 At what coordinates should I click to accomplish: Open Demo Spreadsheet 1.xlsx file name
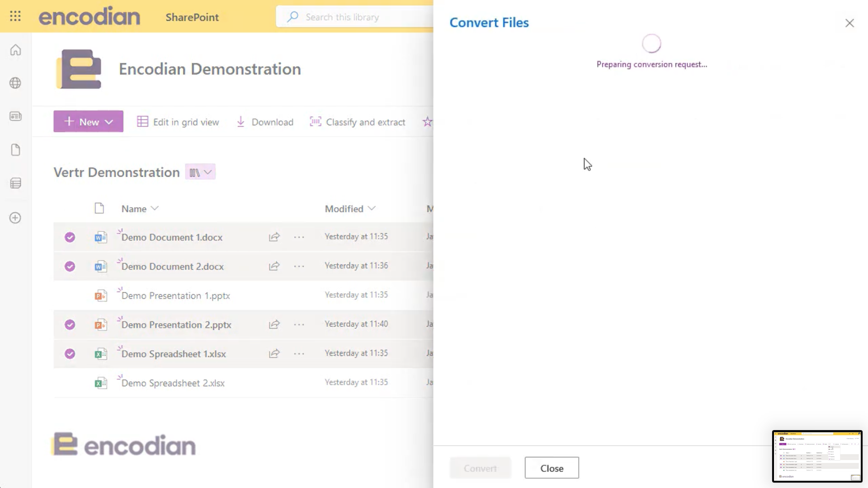tap(174, 354)
